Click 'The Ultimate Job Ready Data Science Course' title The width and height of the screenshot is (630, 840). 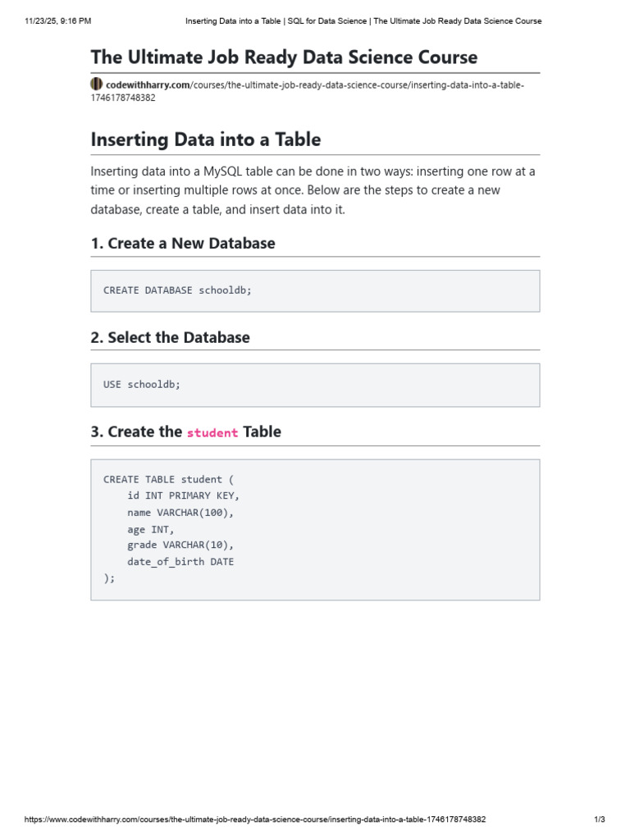click(x=284, y=57)
